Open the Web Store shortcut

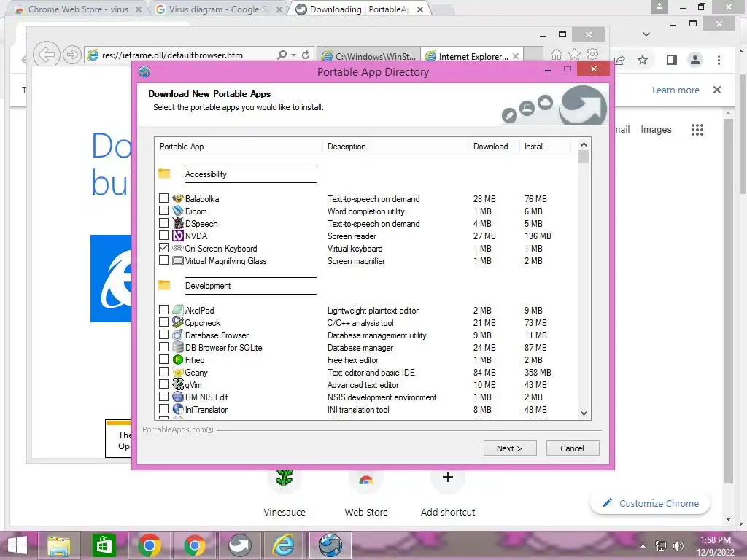pos(366,494)
